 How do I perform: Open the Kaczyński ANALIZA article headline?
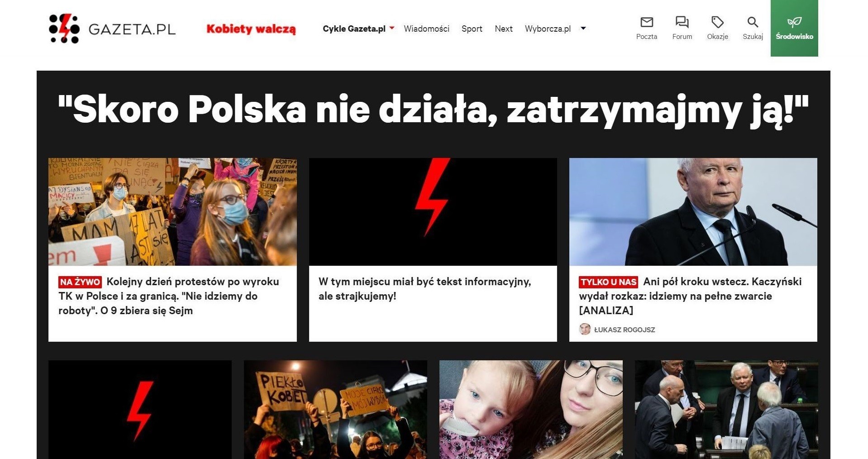pos(690,296)
